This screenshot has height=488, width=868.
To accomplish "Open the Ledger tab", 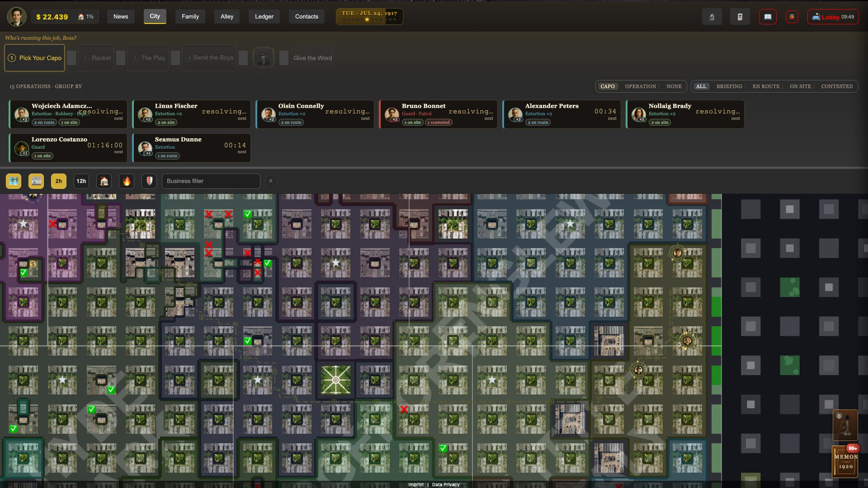I will tap(264, 17).
